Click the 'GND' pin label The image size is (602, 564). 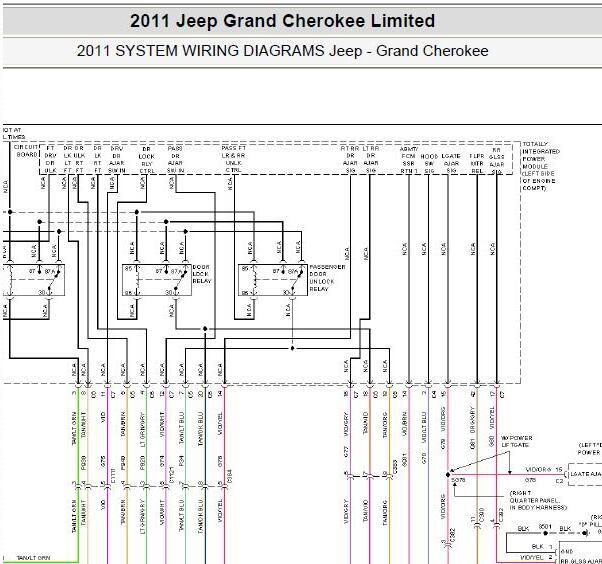(x=567, y=551)
